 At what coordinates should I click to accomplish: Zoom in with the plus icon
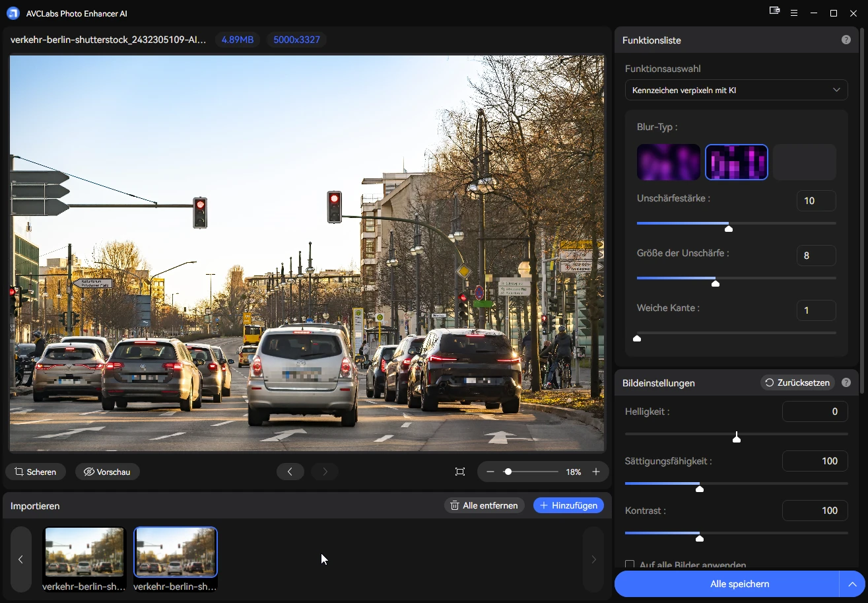coord(596,472)
